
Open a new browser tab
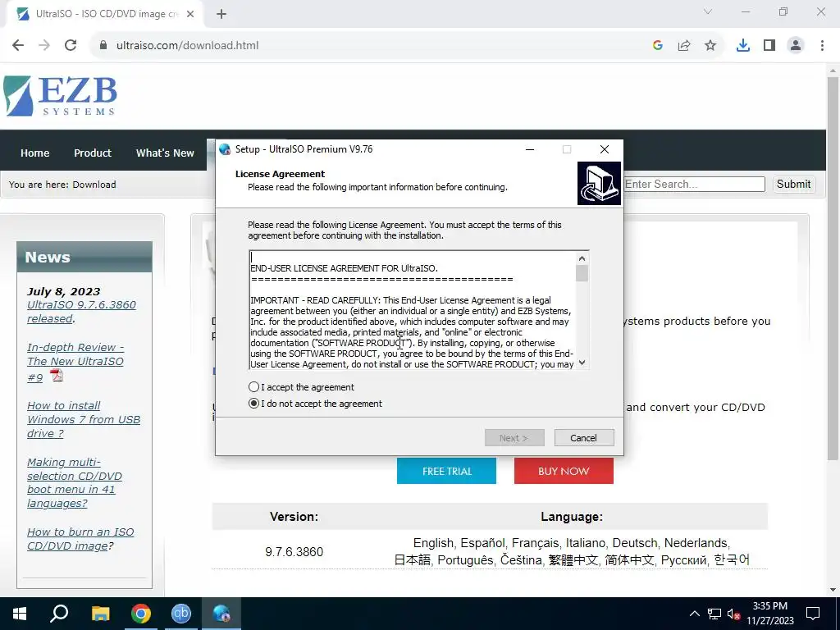click(x=221, y=14)
